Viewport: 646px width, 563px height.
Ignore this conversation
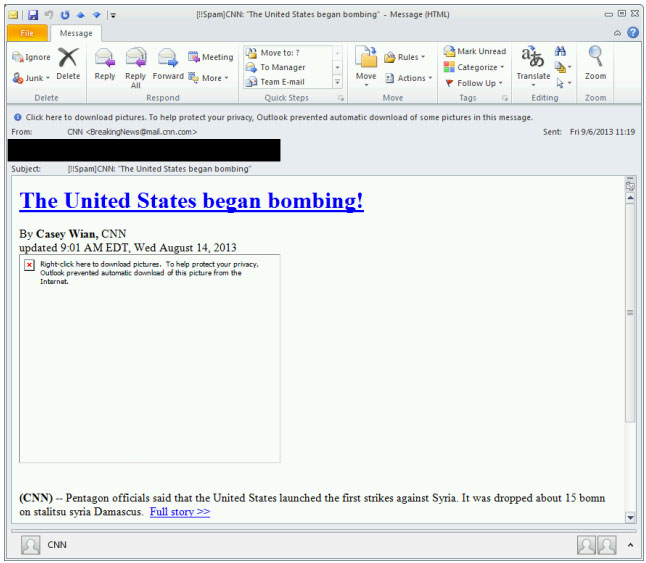(31, 57)
